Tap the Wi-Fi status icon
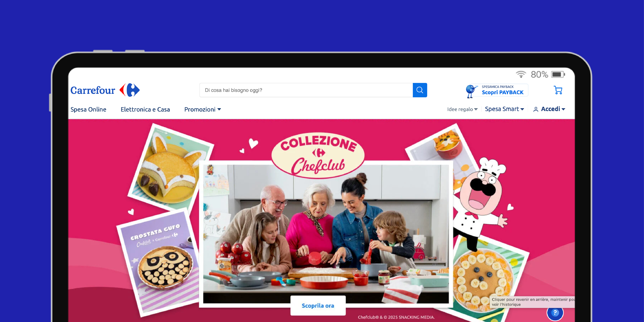This screenshot has height=322, width=644. [x=521, y=74]
